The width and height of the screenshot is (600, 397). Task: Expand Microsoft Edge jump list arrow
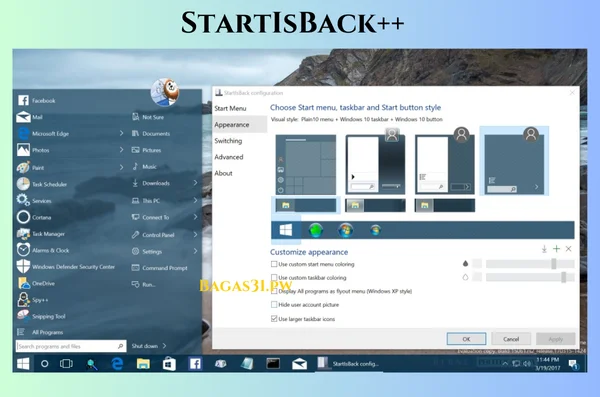click(121, 133)
